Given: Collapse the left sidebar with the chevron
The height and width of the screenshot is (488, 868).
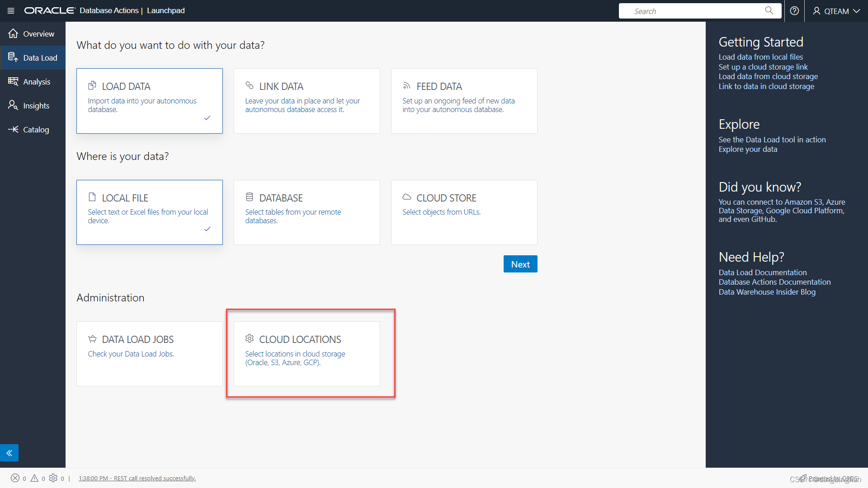Looking at the screenshot, I should pos(9,452).
